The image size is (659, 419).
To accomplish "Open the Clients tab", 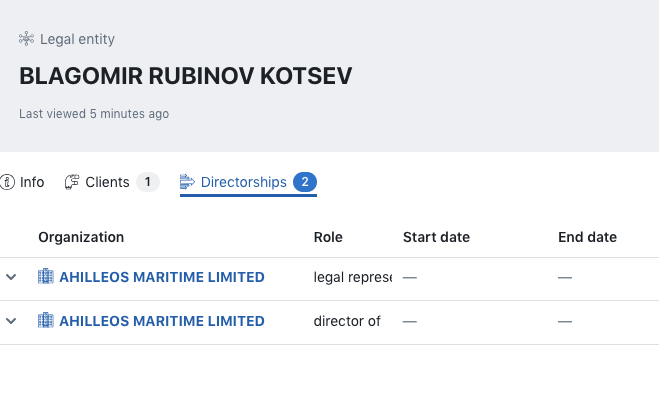I will [107, 182].
